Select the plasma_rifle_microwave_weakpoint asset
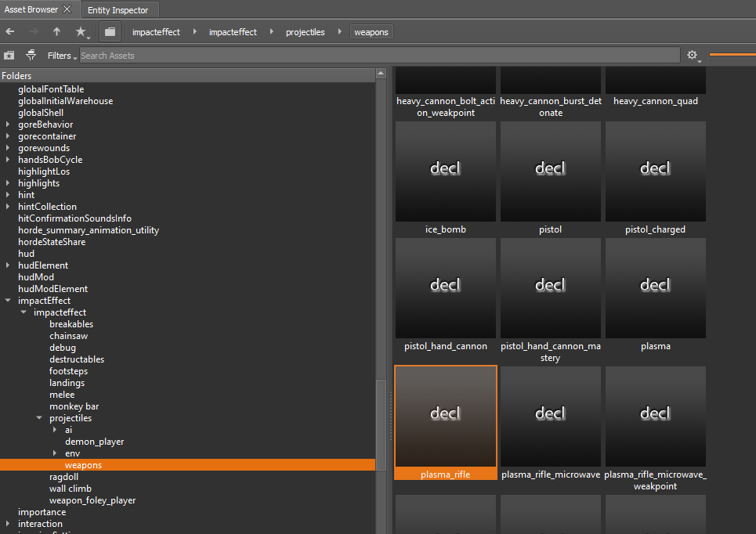Viewport: 756px width, 534px height. [x=656, y=429]
